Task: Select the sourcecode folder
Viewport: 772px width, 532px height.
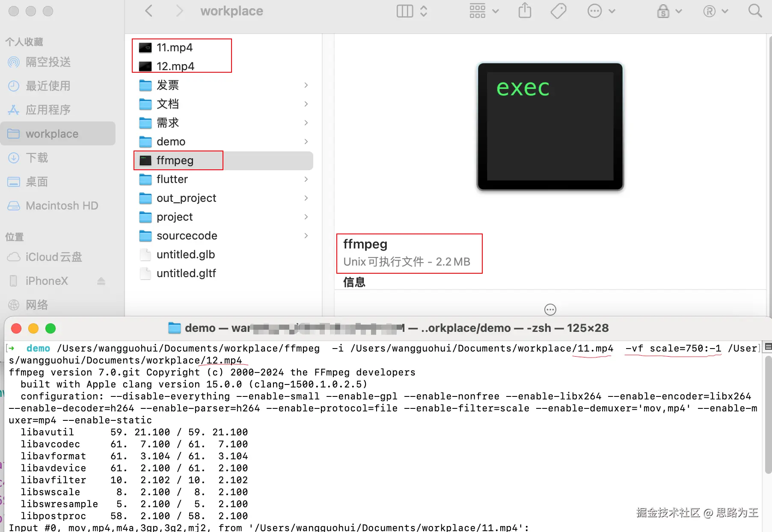Action: [x=223, y=236]
